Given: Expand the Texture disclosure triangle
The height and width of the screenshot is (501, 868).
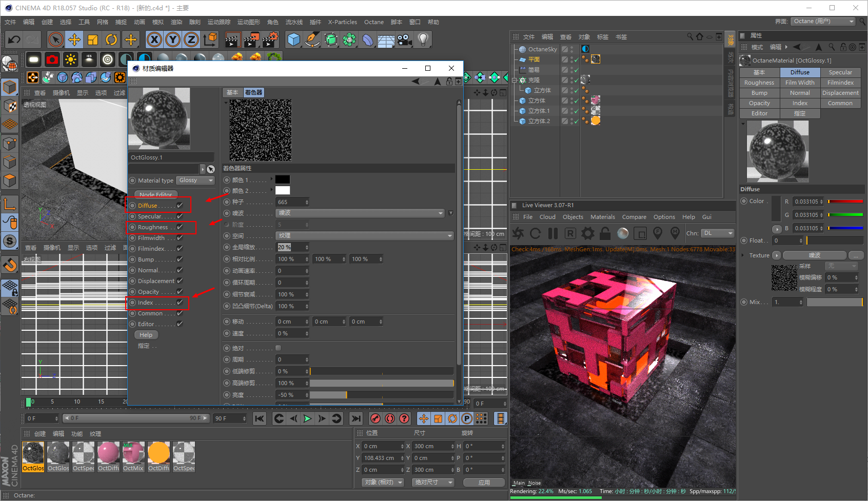Looking at the screenshot, I should [743, 255].
